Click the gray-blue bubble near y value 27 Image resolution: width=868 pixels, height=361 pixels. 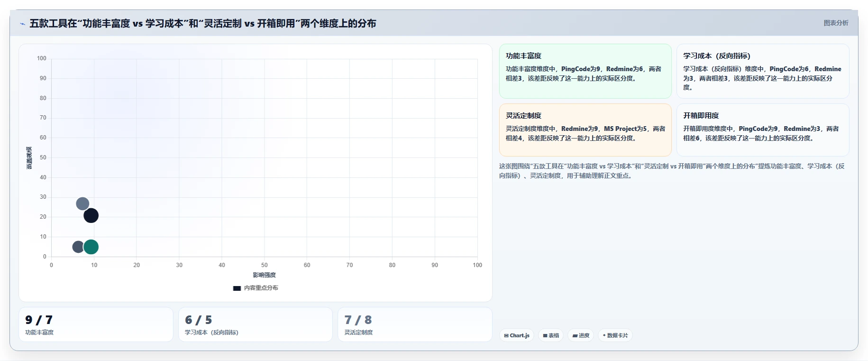click(82, 204)
